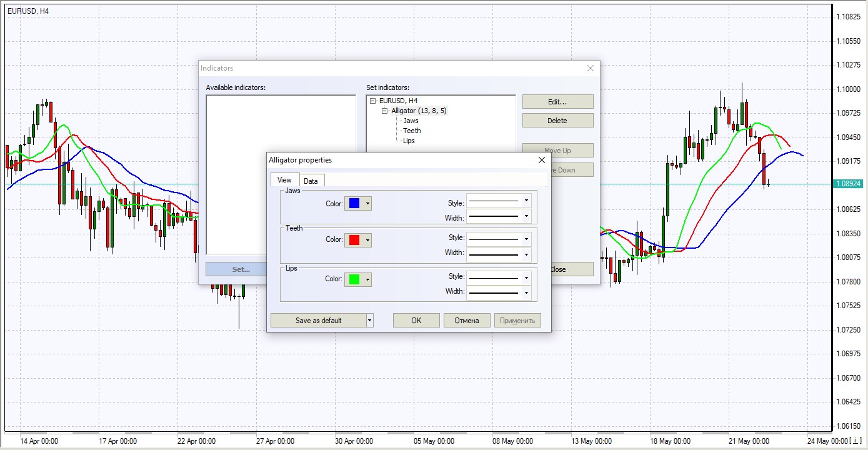Confirm with the OK button
This screenshot has height=450, width=868.
point(416,321)
